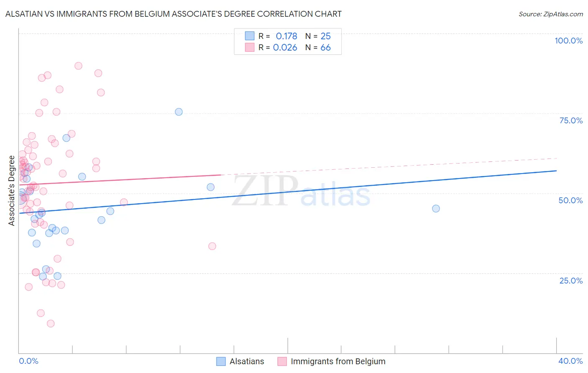Viewport: 588px width, 373px height.
Task: Click the blue Alsatians legend swatch at bottom
Action: pyautogui.click(x=221, y=361)
